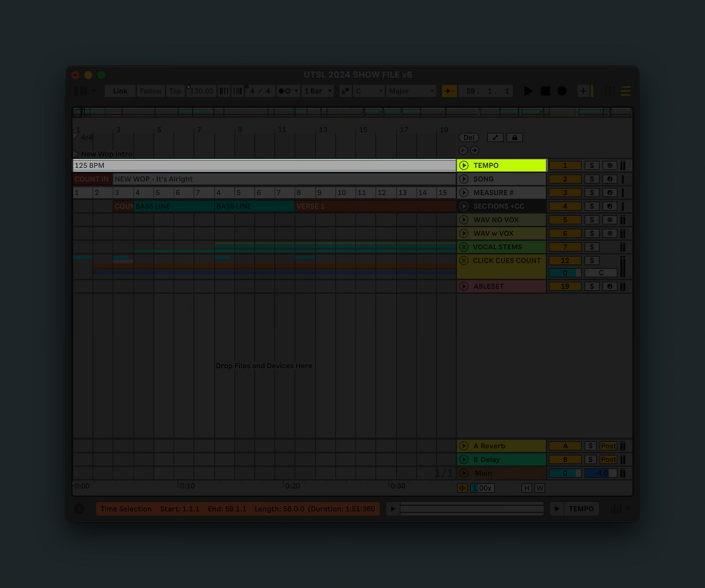Collapse the CLICK CUES COUNT group track

point(464,260)
